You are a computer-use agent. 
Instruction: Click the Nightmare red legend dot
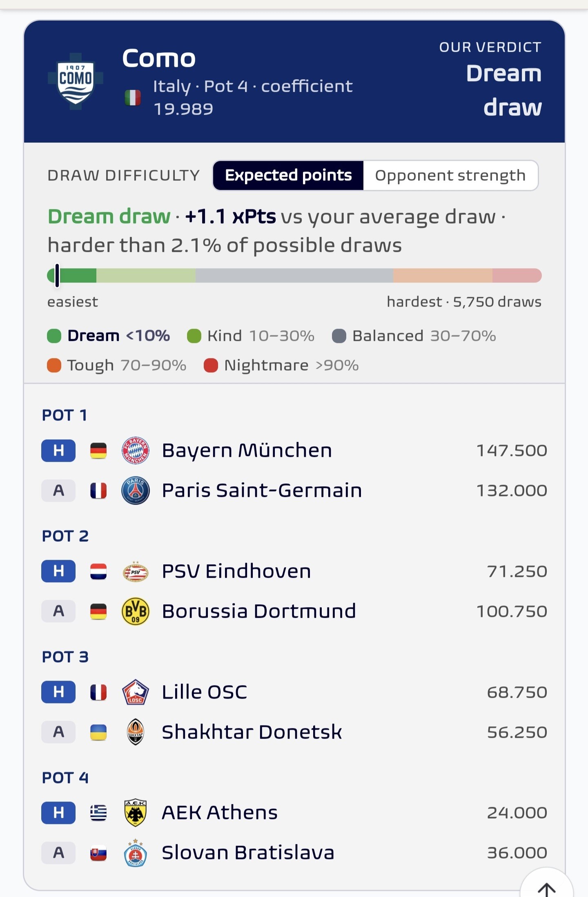(x=211, y=365)
